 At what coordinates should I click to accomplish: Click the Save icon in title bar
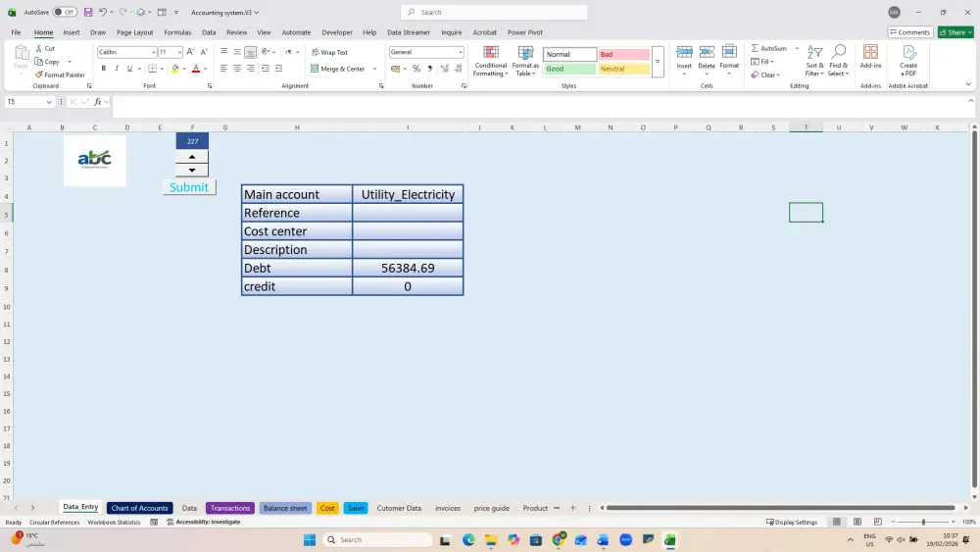pos(88,12)
